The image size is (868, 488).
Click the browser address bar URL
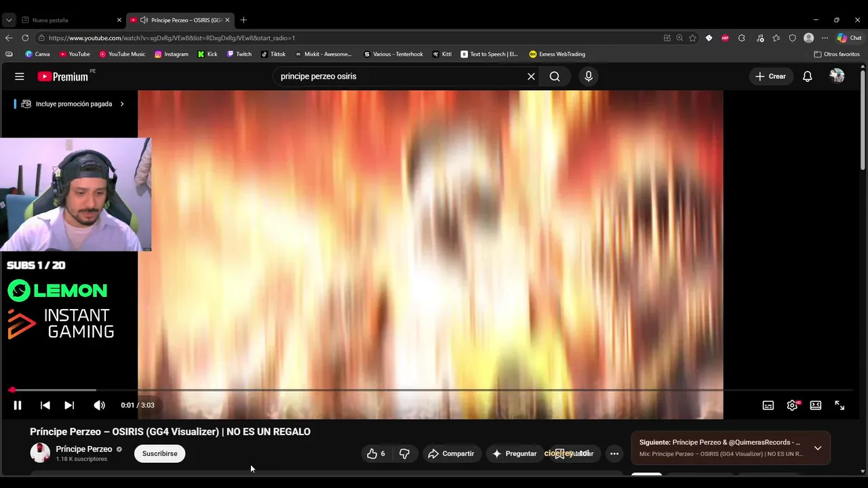[x=172, y=38]
